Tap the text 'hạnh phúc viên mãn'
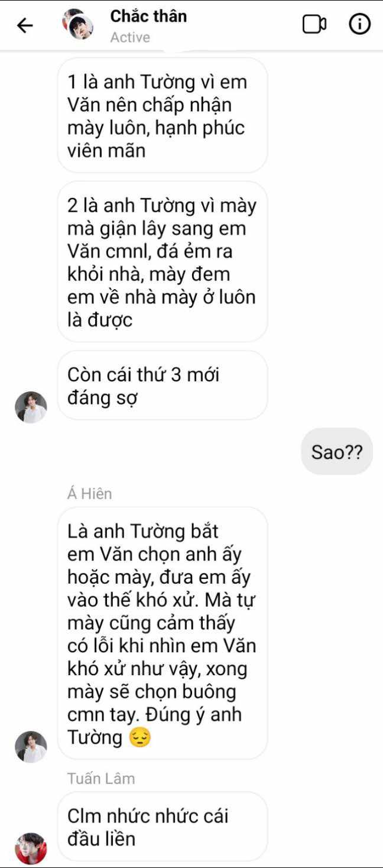Screen dimensions: 383x868 156,139
